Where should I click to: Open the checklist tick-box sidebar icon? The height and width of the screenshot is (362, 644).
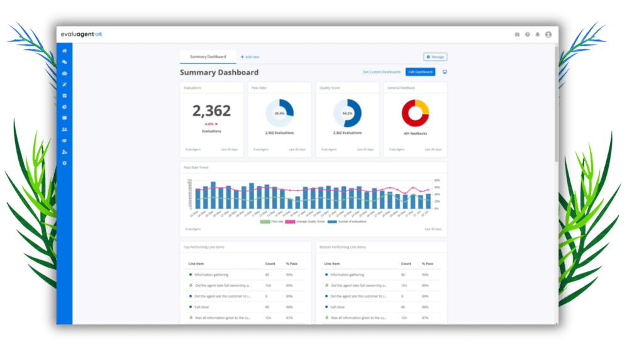pos(65,96)
